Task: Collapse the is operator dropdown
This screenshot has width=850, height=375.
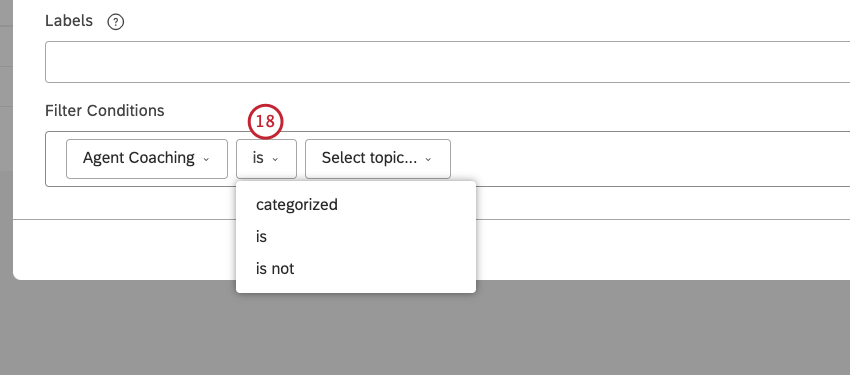Action: click(x=266, y=159)
